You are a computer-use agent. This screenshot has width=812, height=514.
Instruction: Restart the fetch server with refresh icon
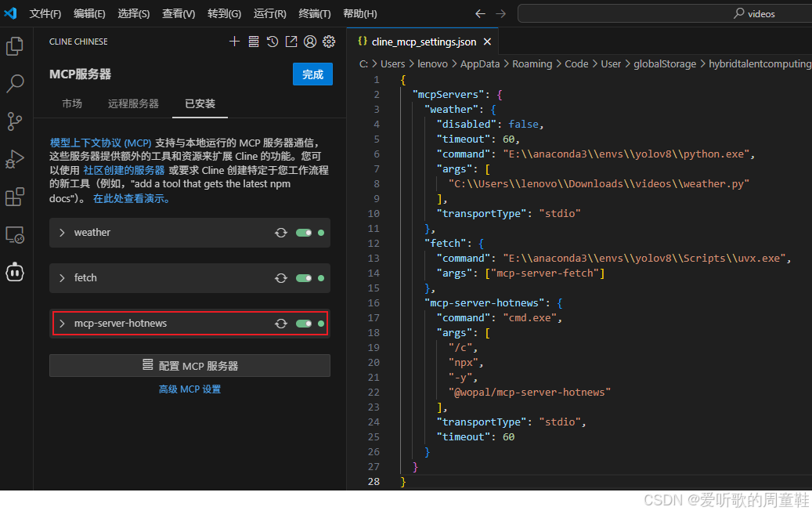pos(280,278)
